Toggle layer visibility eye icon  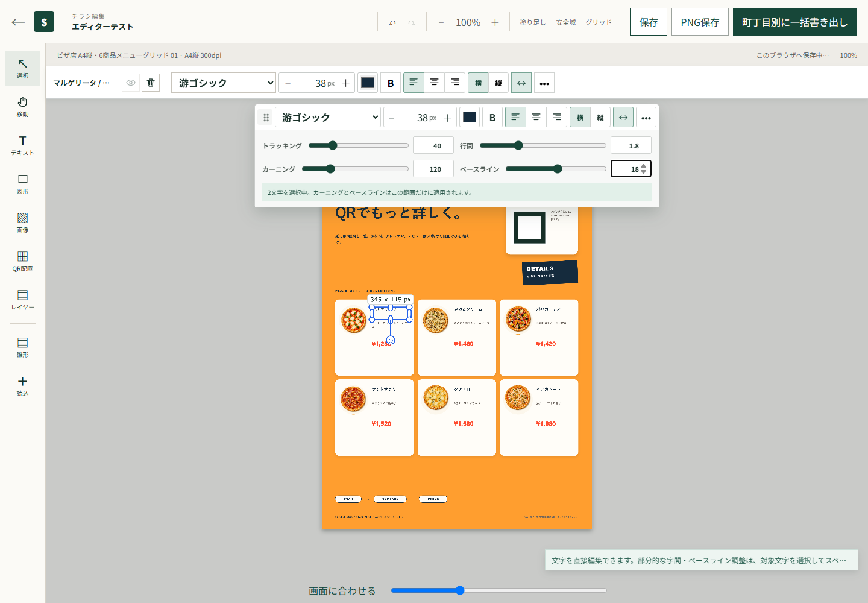click(x=131, y=83)
